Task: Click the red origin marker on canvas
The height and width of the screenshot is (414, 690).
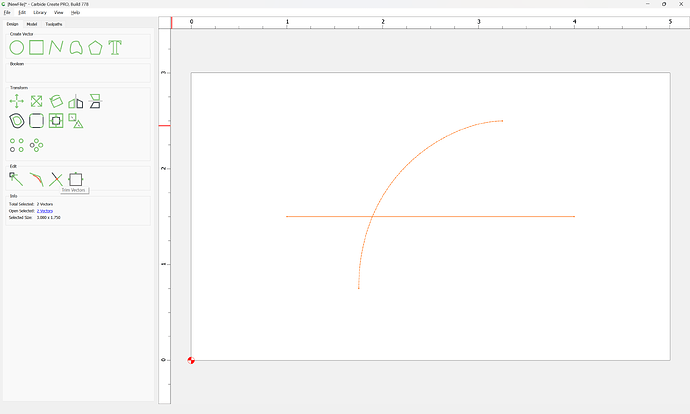Action: (191, 360)
